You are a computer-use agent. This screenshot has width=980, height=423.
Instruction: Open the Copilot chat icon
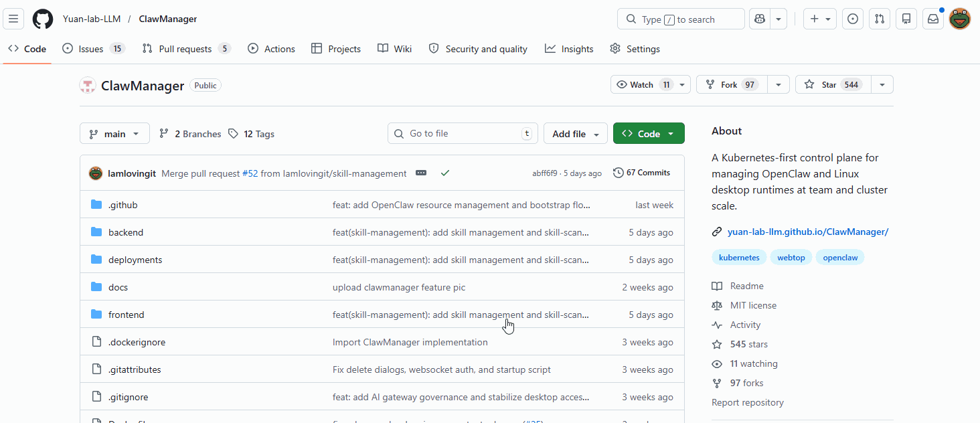(x=758, y=19)
